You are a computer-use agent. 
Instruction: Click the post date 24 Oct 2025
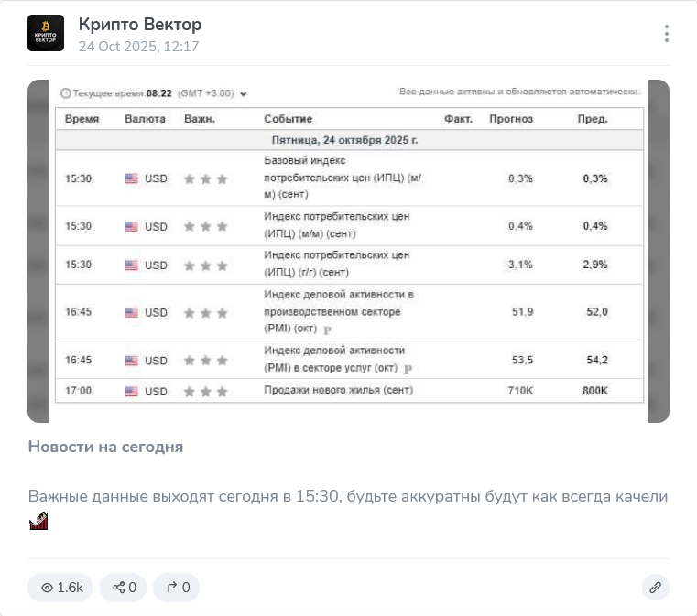tap(138, 46)
